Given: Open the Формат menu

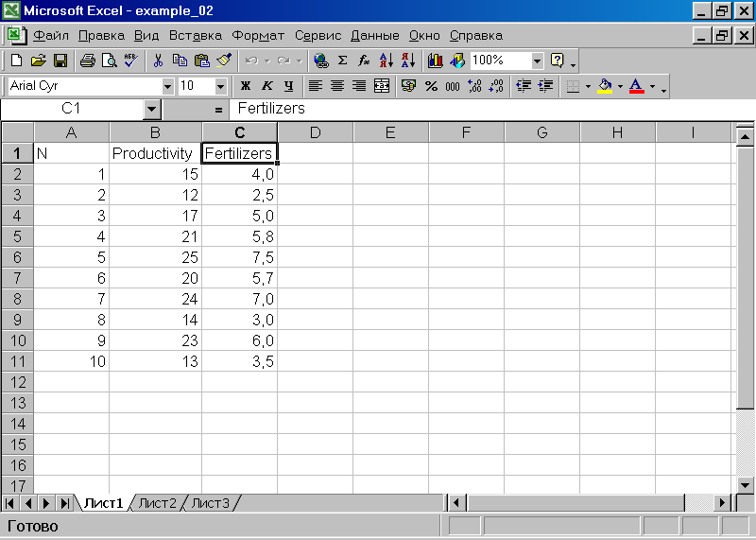Looking at the screenshot, I should pos(258,36).
